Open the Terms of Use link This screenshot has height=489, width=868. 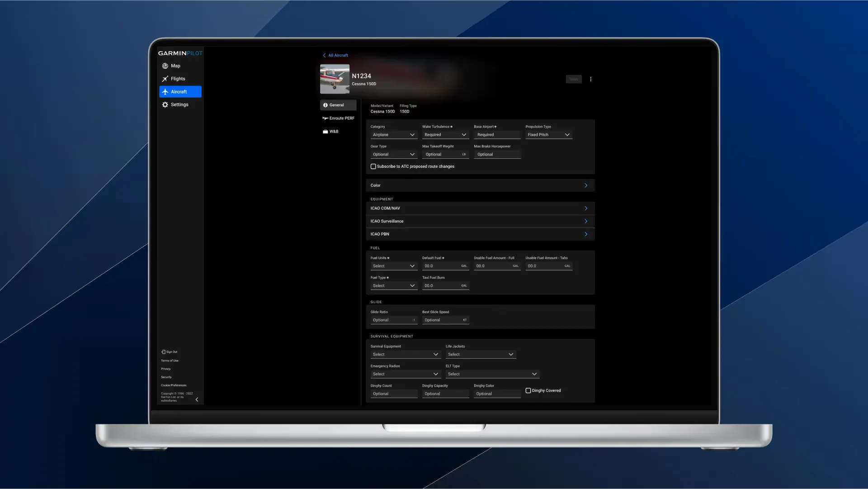[170, 361]
